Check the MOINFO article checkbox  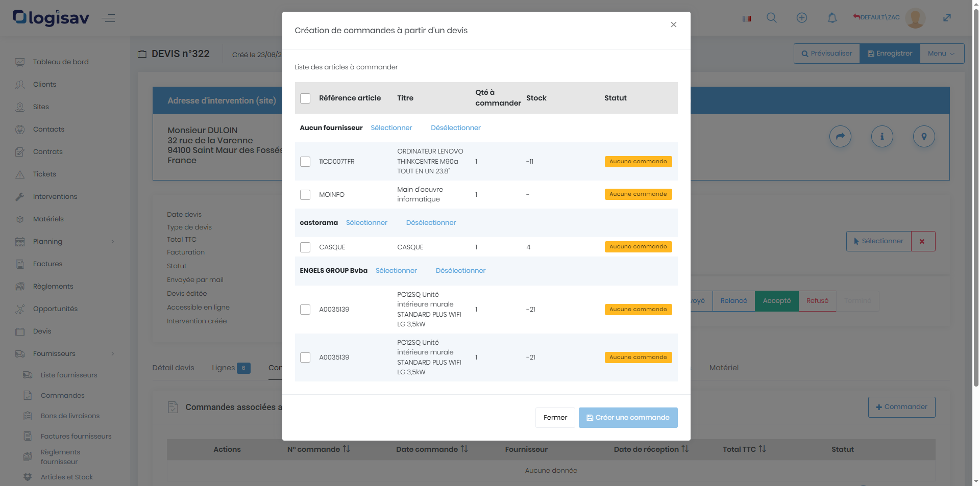click(305, 195)
